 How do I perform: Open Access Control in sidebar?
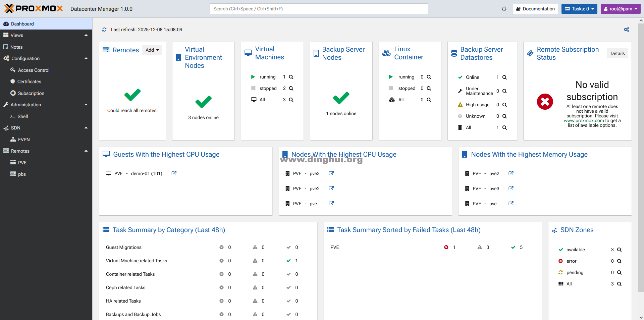34,70
